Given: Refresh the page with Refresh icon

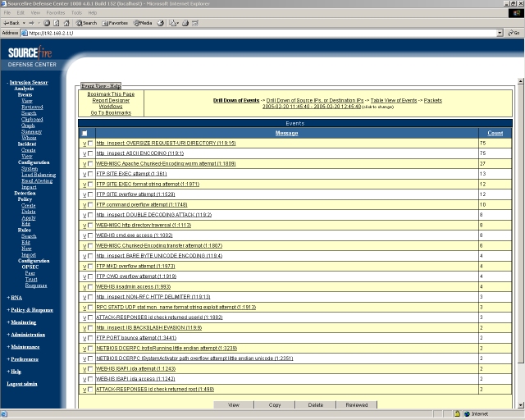Looking at the screenshot, I should click(x=57, y=23).
